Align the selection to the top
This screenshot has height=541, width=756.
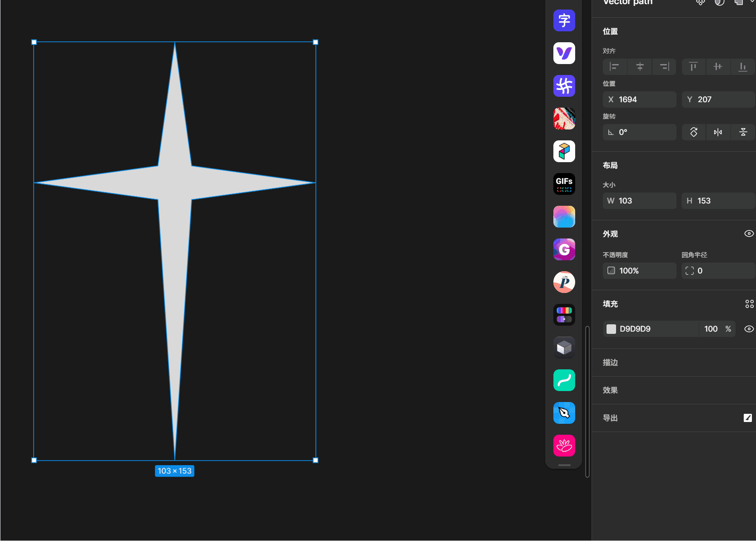pos(693,67)
